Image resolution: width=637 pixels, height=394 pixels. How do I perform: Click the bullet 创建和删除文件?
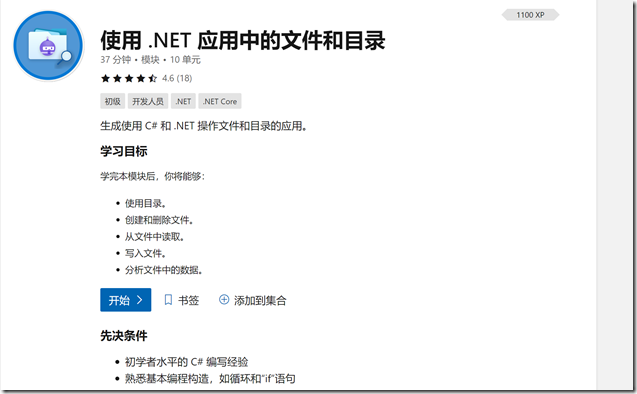pyautogui.click(x=159, y=220)
